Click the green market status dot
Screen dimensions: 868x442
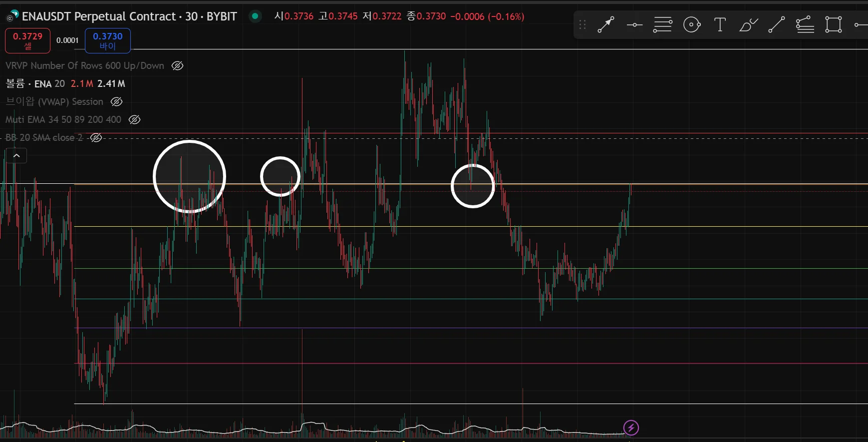(255, 16)
